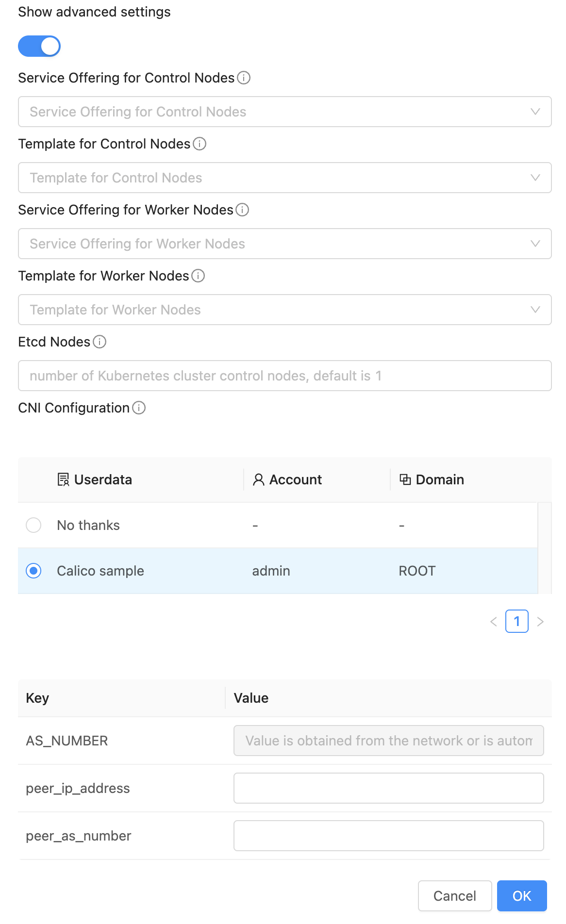The height and width of the screenshot is (924, 566).
Task: Open tooltip for CNI Configuration
Action: 139,408
